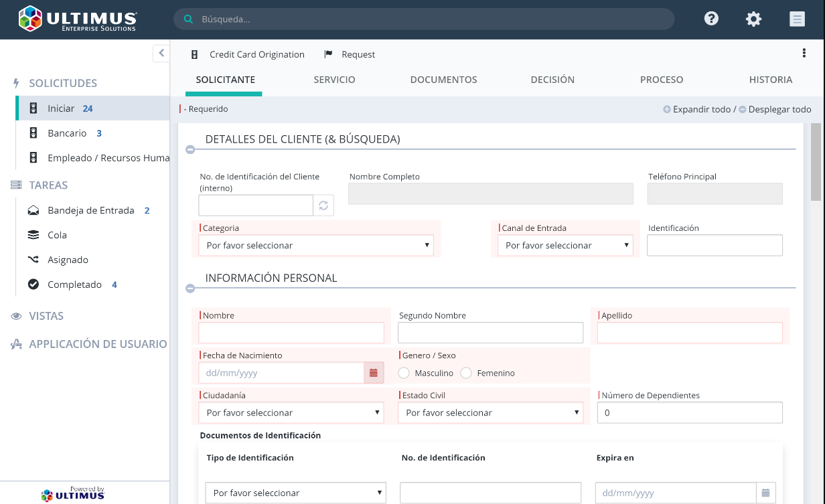Open the three-dot more options menu

(x=804, y=54)
